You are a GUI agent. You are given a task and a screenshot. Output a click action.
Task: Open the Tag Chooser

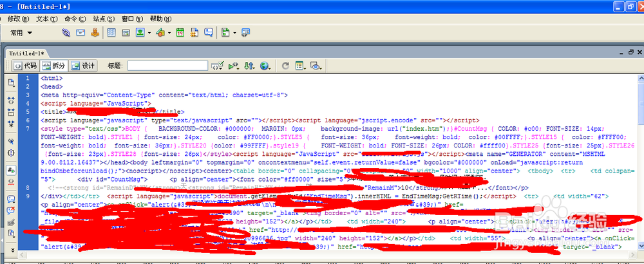[245, 32]
